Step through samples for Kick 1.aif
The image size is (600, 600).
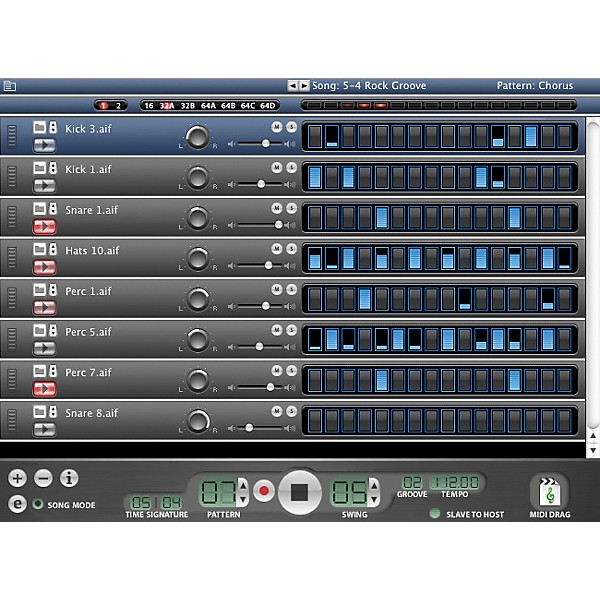[x=53, y=168]
